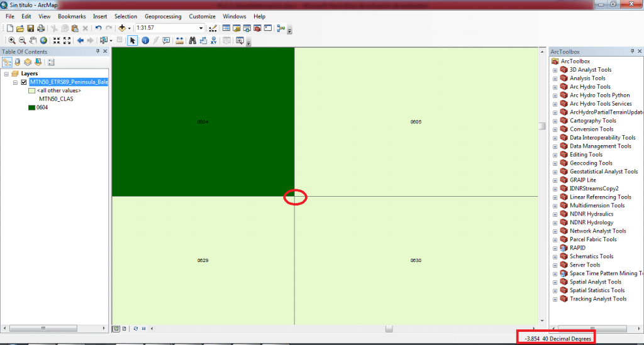
Task: Activate the Pan hand tool
Action: [x=33, y=40]
